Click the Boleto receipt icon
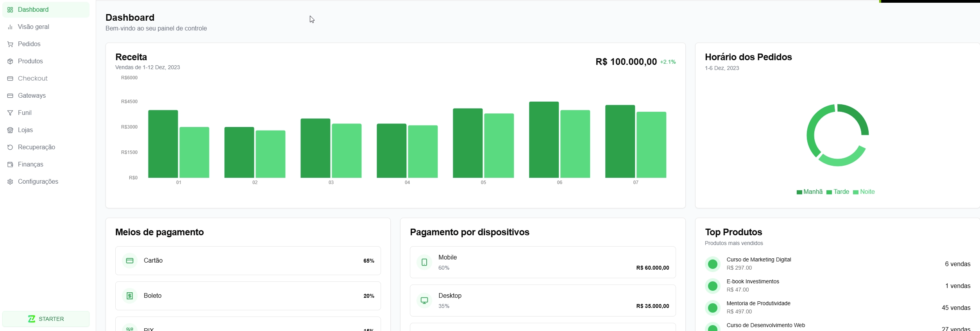The width and height of the screenshot is (980, 331). (130, 296)
